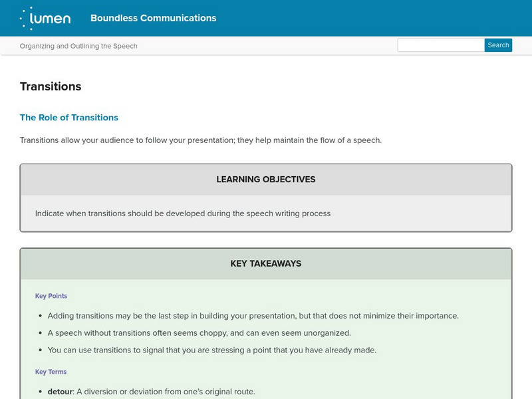Select The Role of Transitions heading
Screen dimensions: 532x399
69,118
